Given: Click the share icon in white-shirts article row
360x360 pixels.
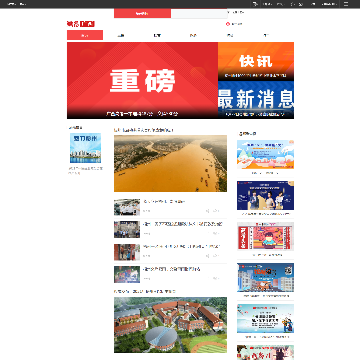Looking at the screenshot, I should [x=208, y=211].
